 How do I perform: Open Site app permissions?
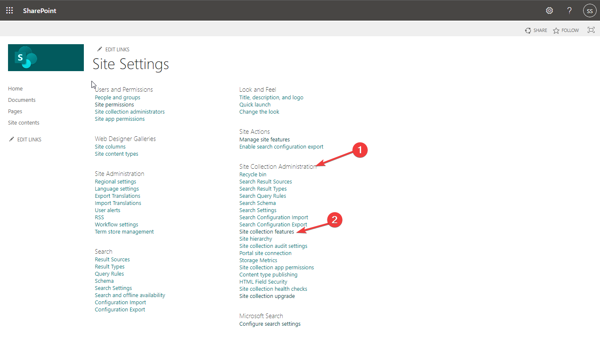coord(120,119)
